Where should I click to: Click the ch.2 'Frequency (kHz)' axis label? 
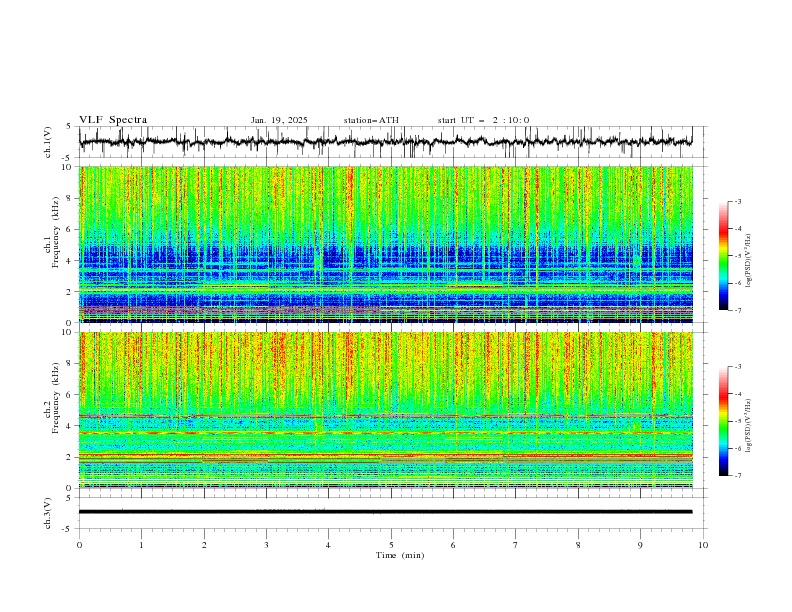tap(56, 398)
